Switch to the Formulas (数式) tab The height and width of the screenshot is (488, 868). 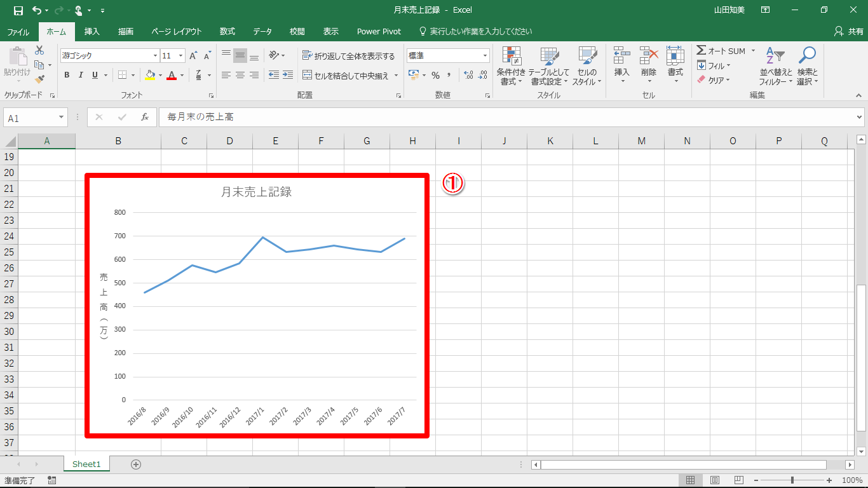[x=227, y=32]
